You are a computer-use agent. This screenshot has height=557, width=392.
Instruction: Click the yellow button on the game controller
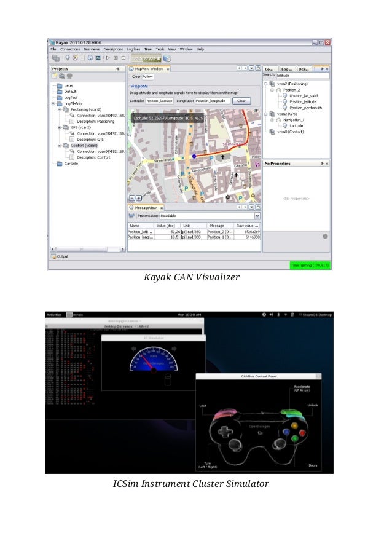[x=294, y=425]
